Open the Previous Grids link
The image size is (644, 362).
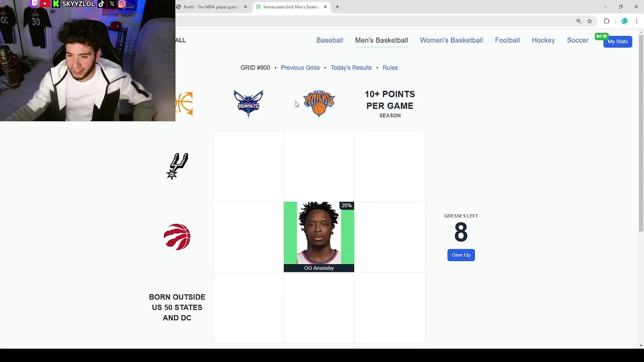click(x=300, y=67)
